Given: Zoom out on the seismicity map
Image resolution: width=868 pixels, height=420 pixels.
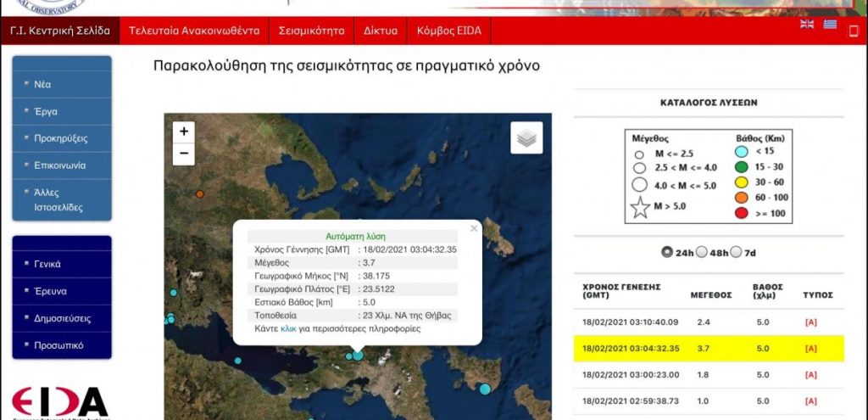Looking at the screenshot, I should [x=184, y=154].
